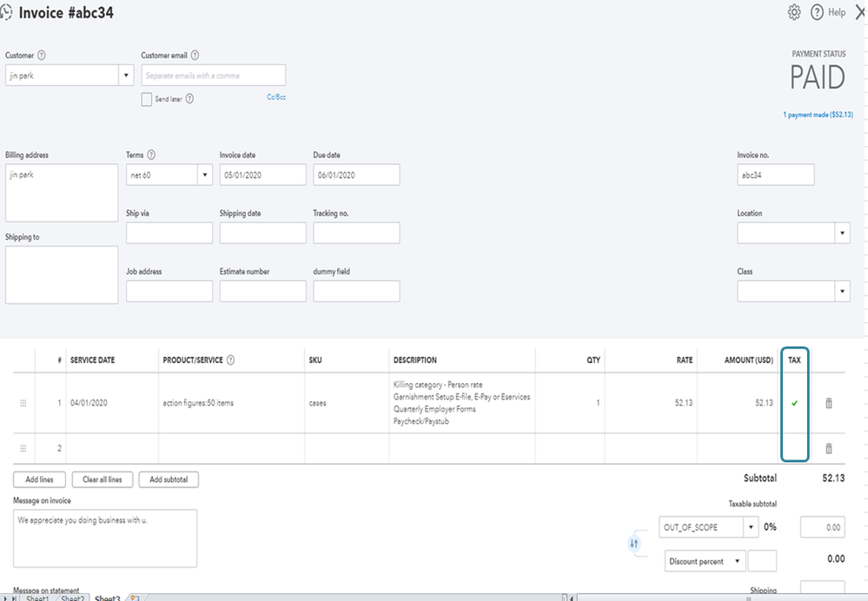Open the Discount percent dropdown

(x=738, y=561)
